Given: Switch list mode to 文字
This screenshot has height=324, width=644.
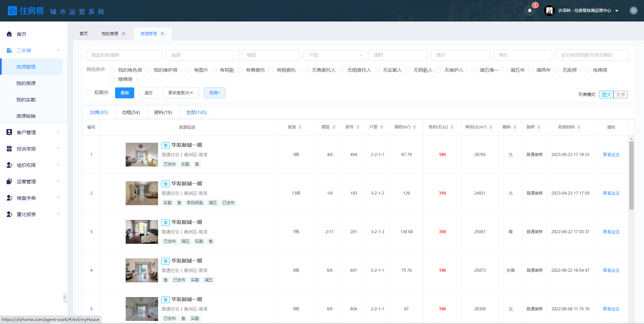Looking at the screenshot, I should pos(620,95).
